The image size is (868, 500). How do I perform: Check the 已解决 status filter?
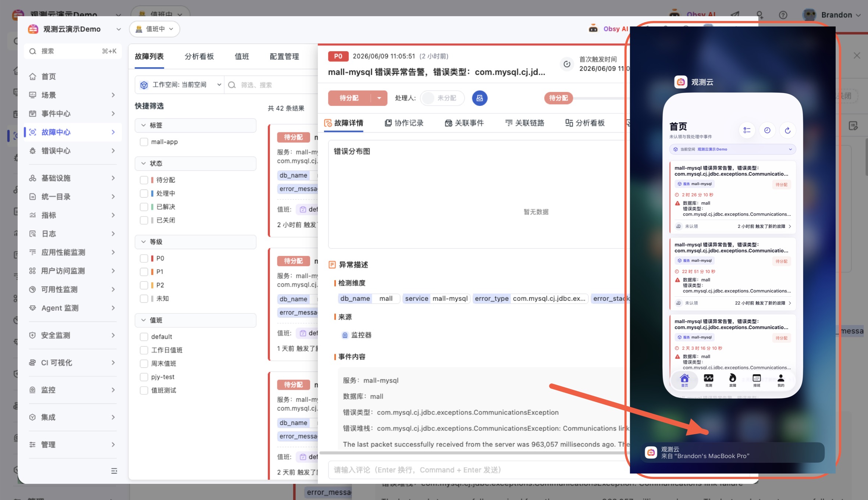144,207
